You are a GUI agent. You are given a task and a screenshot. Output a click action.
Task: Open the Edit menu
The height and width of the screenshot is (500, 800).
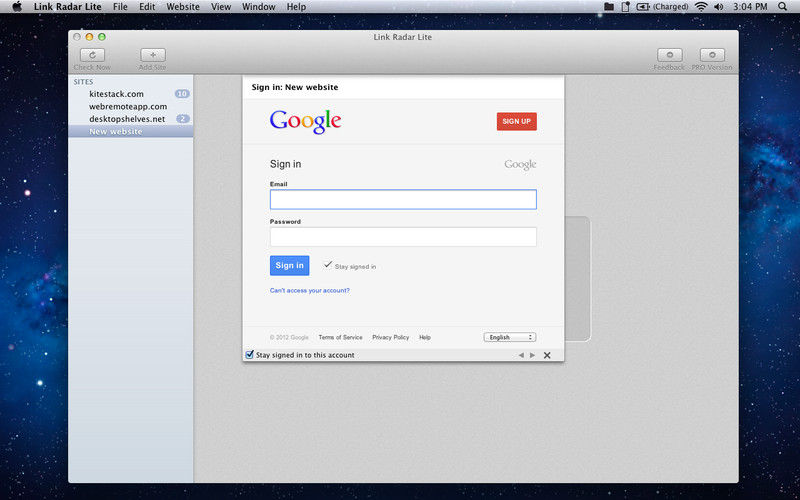[x=147, y=7]
